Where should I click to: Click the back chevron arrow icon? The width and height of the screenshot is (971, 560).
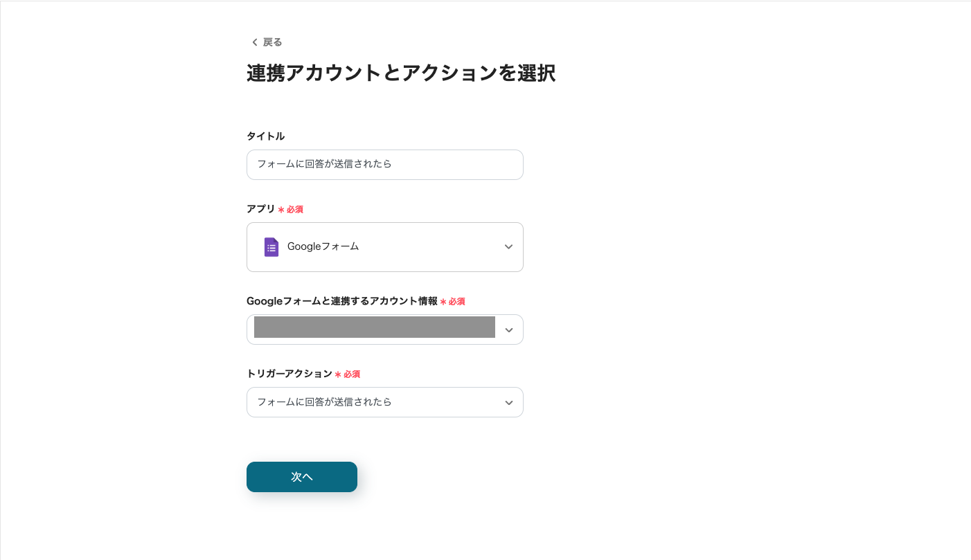click(254, 42)
